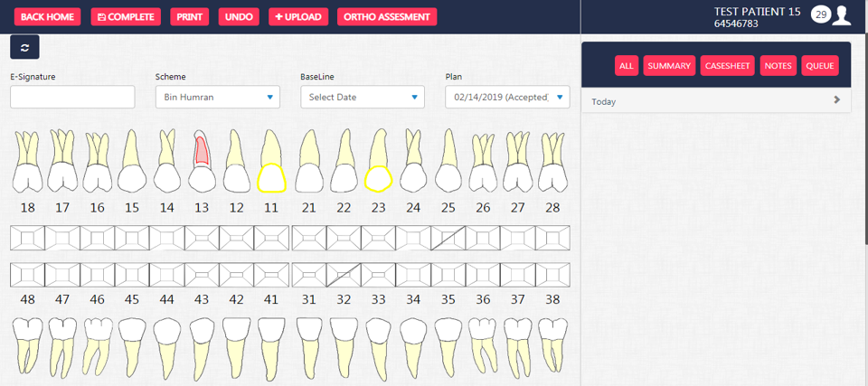Select upper tooth 25 illustration

(x=448, y=161)
